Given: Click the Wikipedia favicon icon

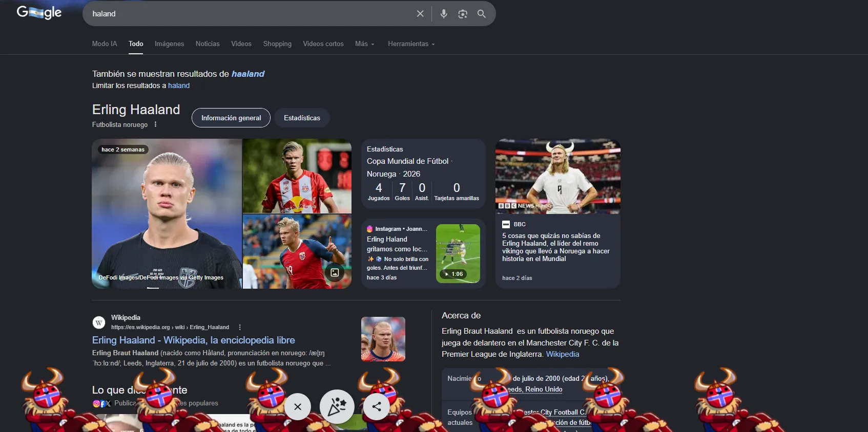Looking at the screenshot, I should pos(99,322).
